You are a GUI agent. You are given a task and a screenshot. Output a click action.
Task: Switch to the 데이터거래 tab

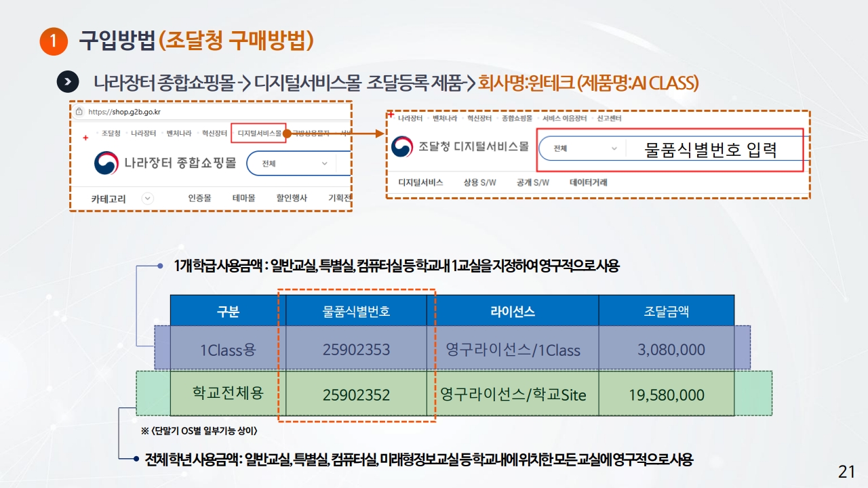pyautogui.click(x=589, y=182)
